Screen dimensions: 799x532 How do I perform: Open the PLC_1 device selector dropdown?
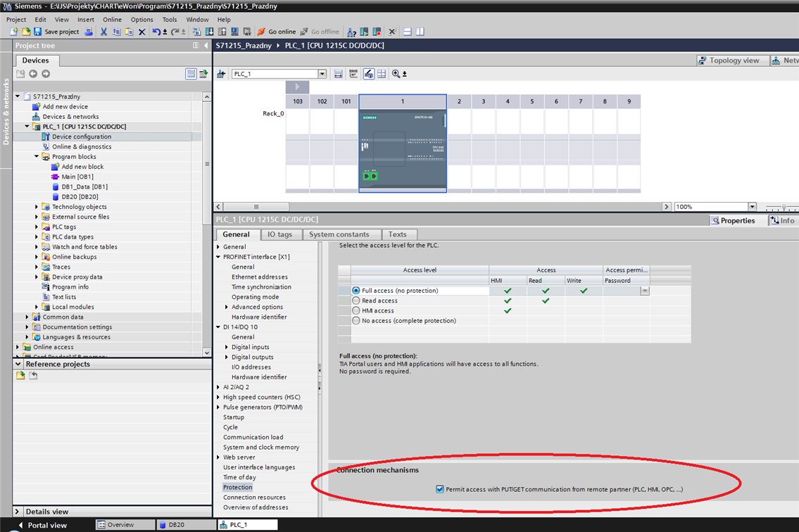click(x=322, y=74)
